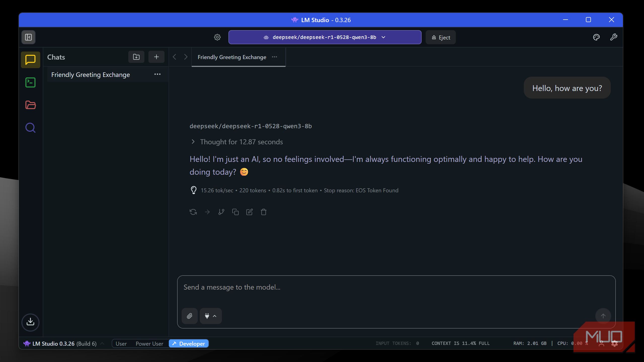644x362 pixels.
Task: Create a new chat folder
Action: click(x=136, y=57)
